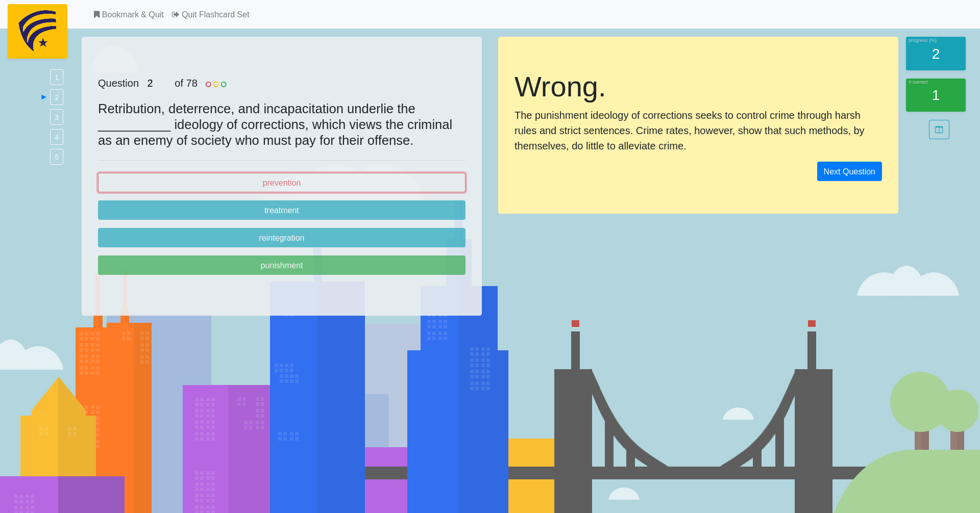Image resolution: width=980 pixels, height=513 pixels.
Task: Click the # correct tile
Action: click(936, 95)
